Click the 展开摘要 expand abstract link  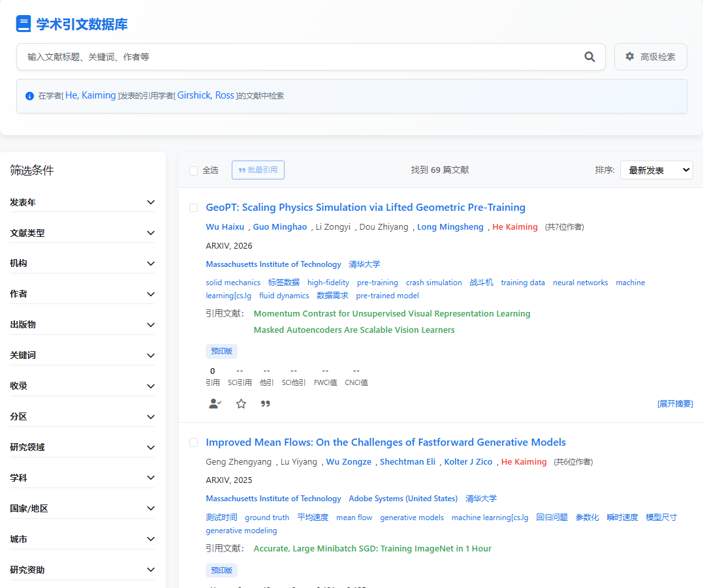tap(675, 404)
